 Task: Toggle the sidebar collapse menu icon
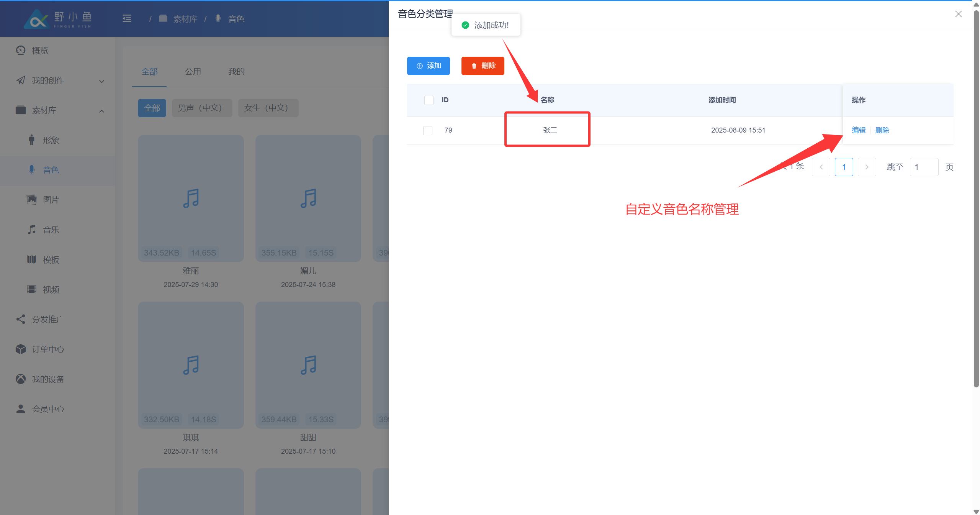127,18
